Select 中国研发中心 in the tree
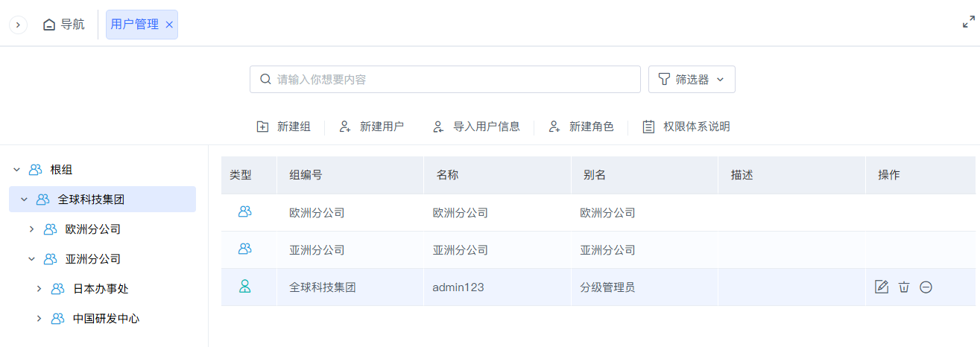980x347 pixels. 106,319
